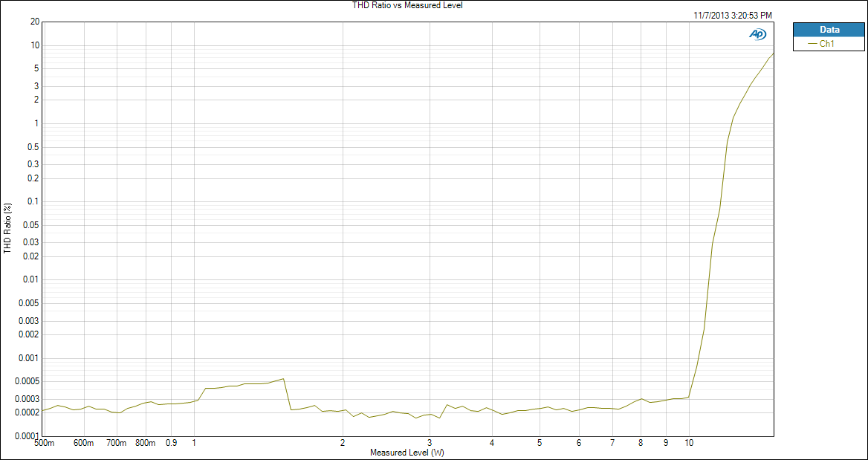The image size is (868, 460).
Task: Click the chart title THD Ratio vs Measured Level
Action: coord(407,5)
